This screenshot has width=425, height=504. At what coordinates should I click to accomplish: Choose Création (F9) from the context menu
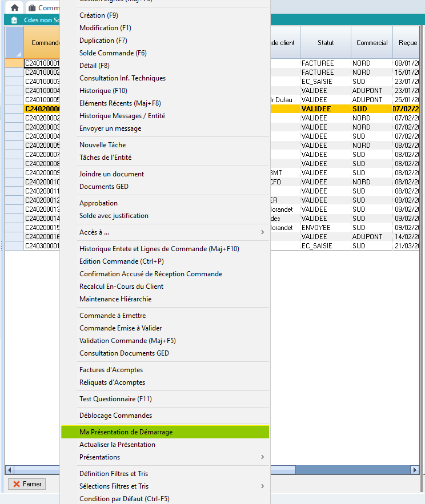click(x=99, y=15)
